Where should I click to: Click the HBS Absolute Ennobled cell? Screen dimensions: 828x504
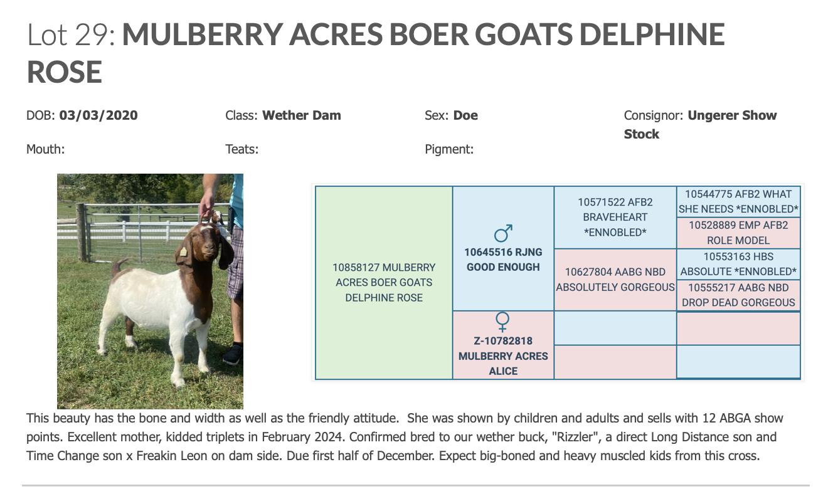[x=738, y=264]
